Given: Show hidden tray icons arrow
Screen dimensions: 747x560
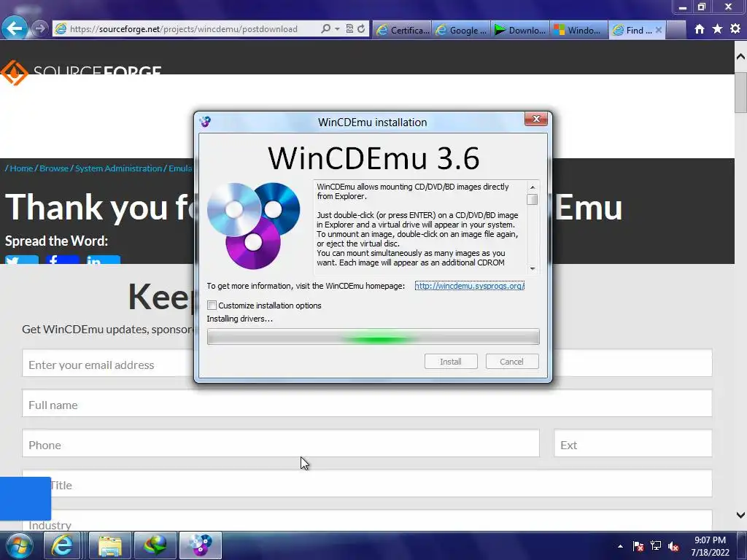Looking at the screenshot, I should click(620, 546).
